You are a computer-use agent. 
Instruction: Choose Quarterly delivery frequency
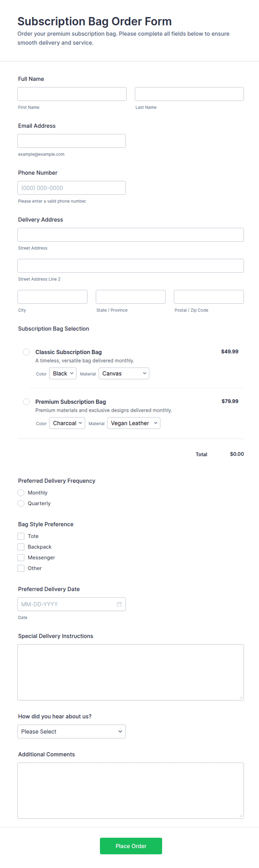click(21, 504)
